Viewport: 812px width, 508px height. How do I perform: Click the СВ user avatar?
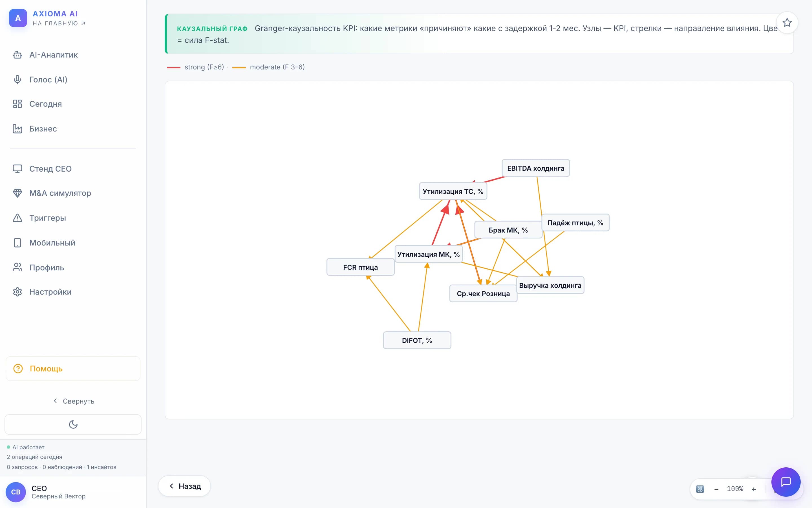click(x=16, y=492)
